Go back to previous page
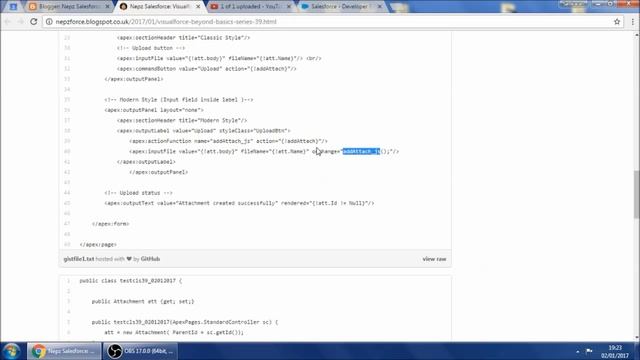 (x=7, y=22)
